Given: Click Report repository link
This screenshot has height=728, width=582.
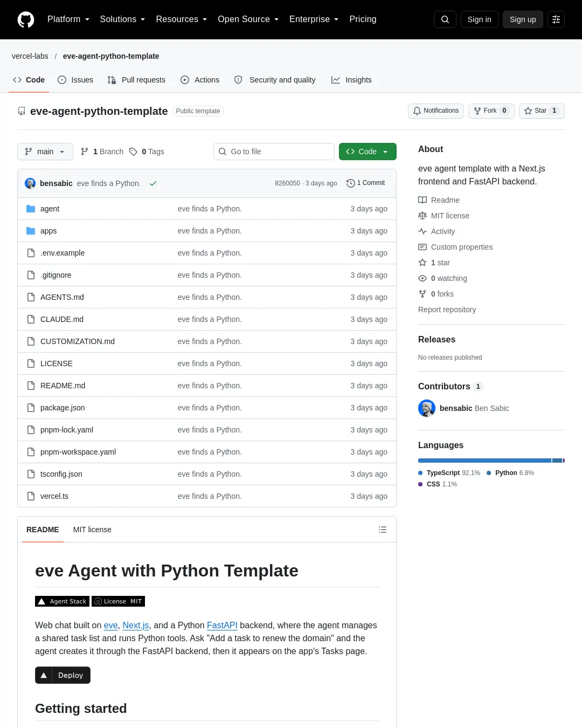Looking at the screenshot, I should coord(447,310).
